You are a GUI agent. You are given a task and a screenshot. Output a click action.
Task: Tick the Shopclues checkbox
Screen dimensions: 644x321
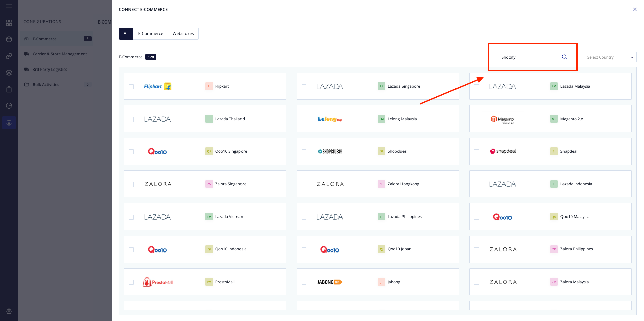point(304,152)
